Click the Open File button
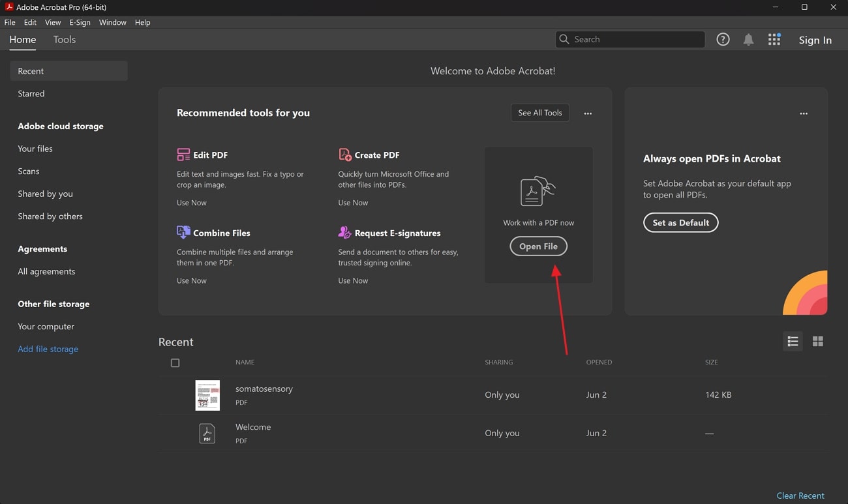 point(538,246)
